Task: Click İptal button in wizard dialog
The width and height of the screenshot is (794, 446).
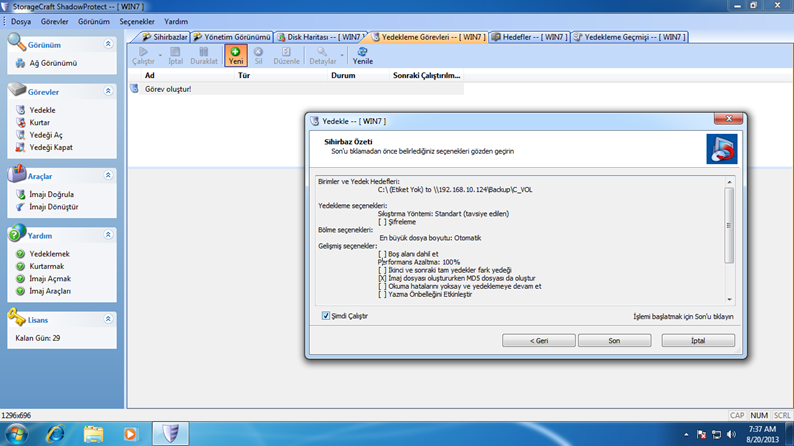Action: (x=698, y=341)
